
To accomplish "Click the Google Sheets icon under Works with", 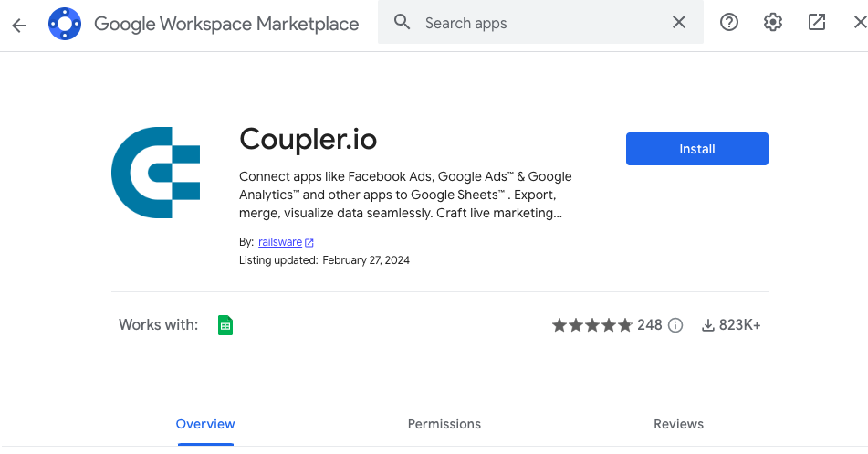I will [225, 325].
